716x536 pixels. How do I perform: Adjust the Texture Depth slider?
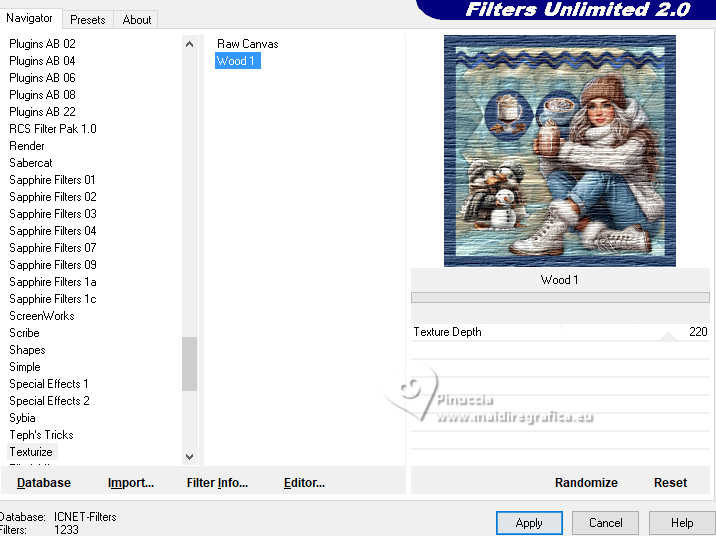tap(668, 336)
